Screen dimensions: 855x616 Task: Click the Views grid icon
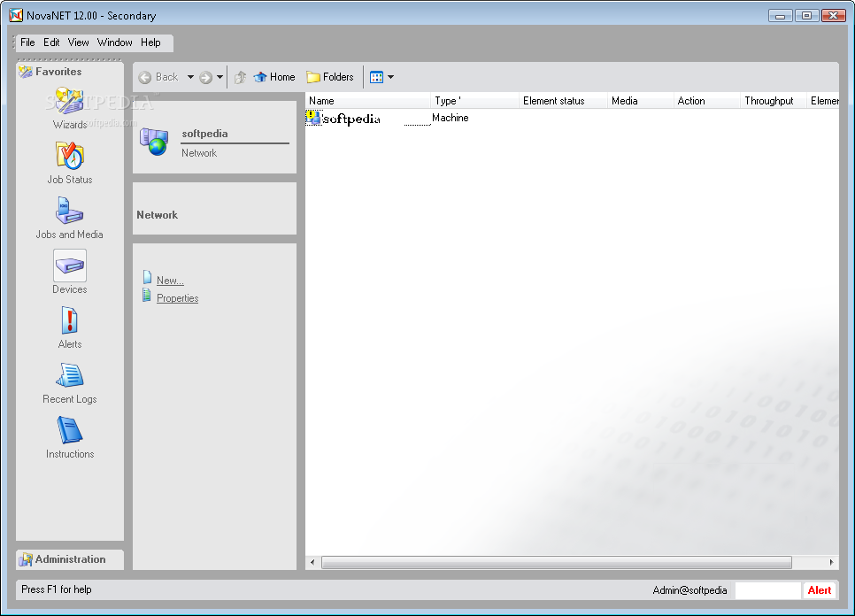tap(376, 77)
